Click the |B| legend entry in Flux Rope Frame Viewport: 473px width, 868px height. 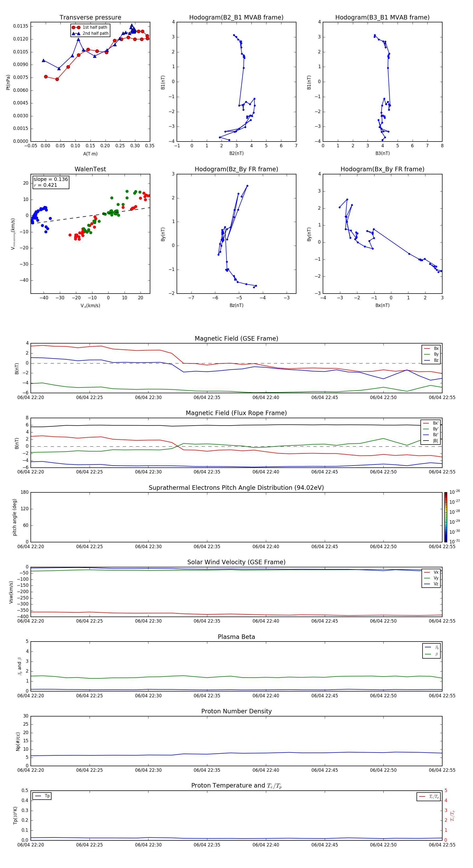coord(431,441)
